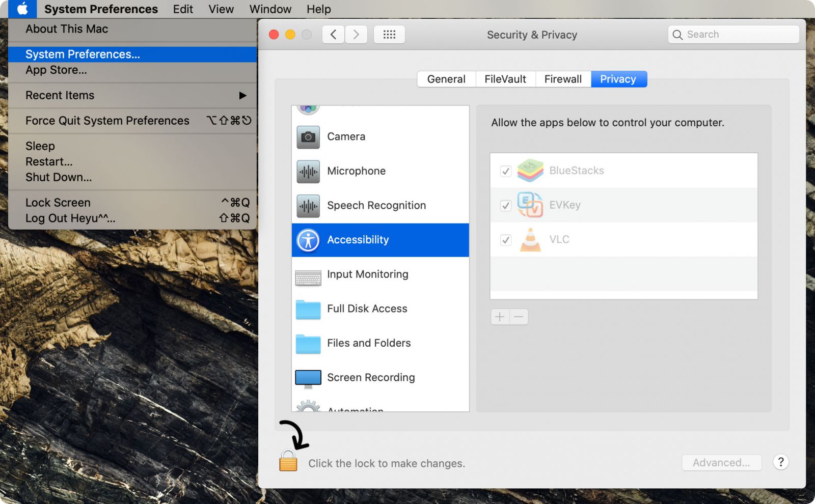Click the red close window button
Image resolution: width=815 pixels, height=504 pixels.
274,34
